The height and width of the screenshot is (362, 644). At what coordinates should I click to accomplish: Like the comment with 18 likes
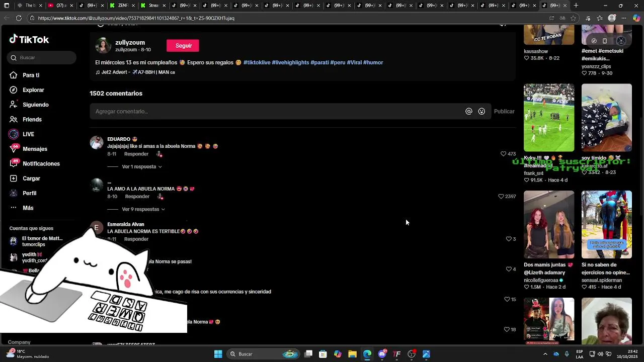(507, 329)
